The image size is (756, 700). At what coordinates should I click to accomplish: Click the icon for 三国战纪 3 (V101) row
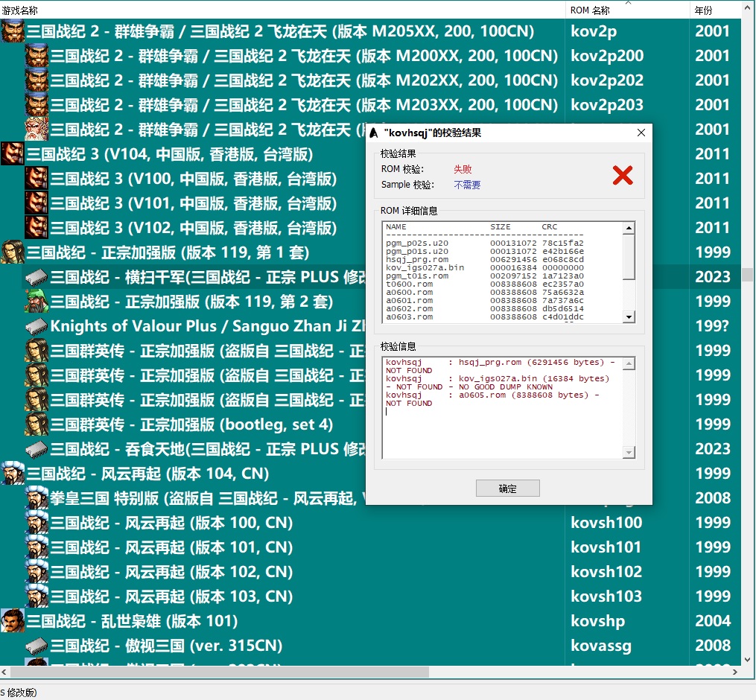pyautogui.click(x=36, y=203)
